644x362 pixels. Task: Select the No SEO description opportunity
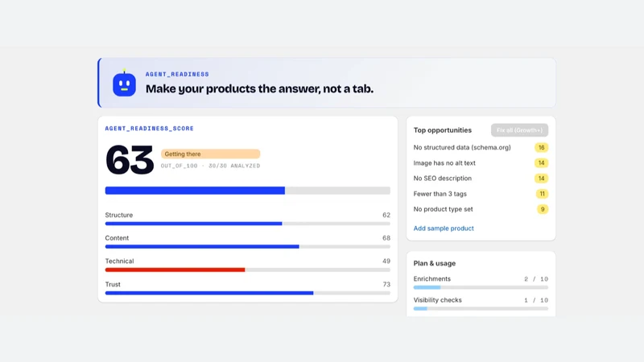click(x=481, y=178)
